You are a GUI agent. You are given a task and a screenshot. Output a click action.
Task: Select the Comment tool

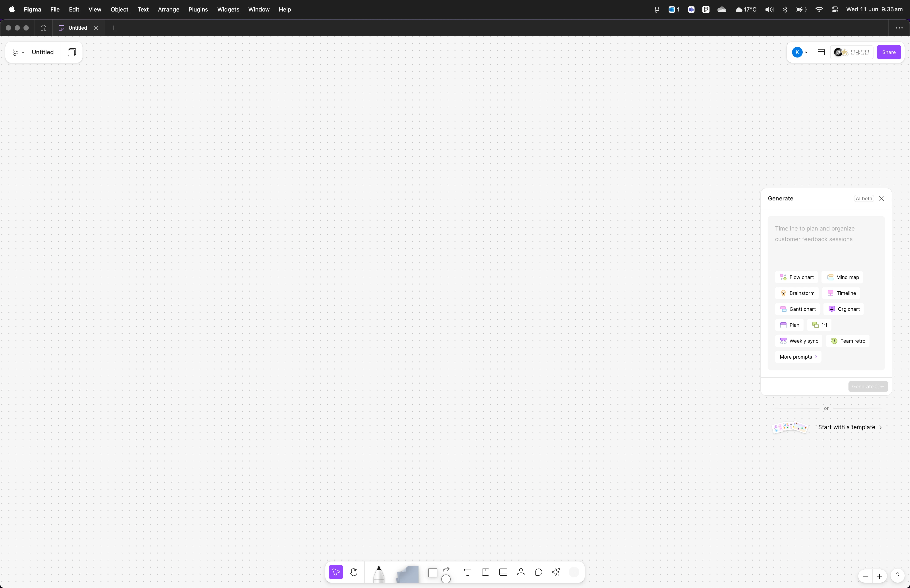pyautogui.click(x=538, y=572)
